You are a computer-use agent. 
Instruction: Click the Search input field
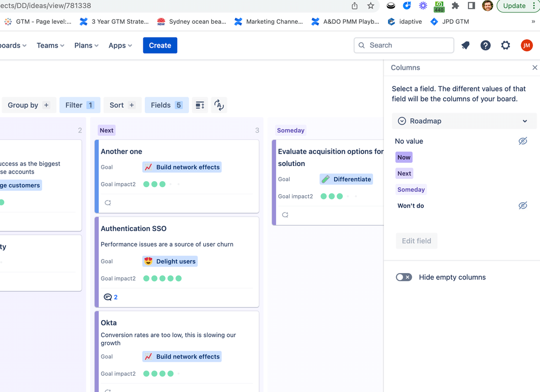point(404,45)
